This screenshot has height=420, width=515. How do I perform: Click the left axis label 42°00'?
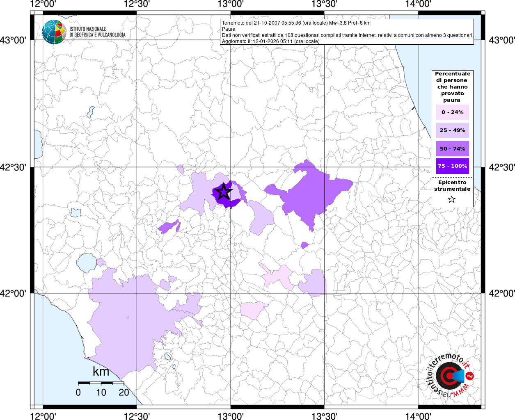pyautogui.click(x=14, y=293)
